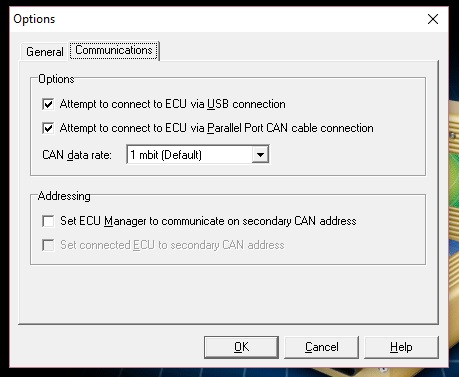Viewport: 459px width, 377px height.
Task: Select the Communications tab
Action: pyautogui.click(x=114, y=50)
